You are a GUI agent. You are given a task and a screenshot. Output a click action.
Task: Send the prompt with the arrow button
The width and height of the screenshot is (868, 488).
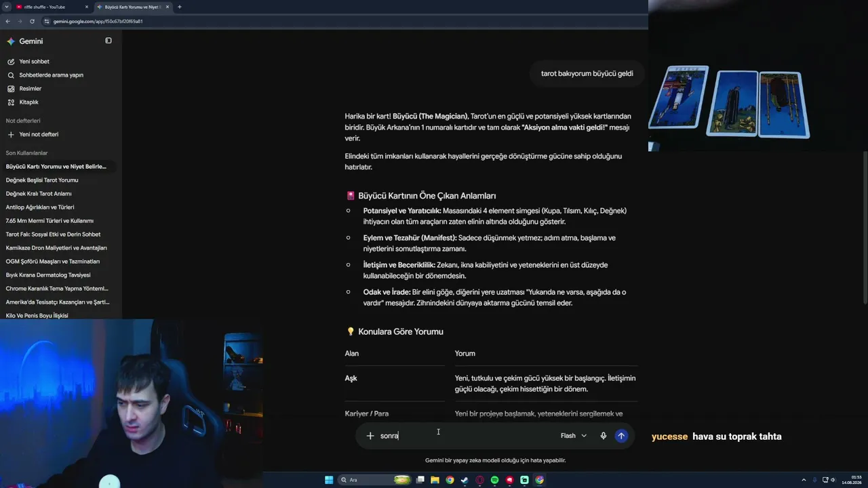621,436
